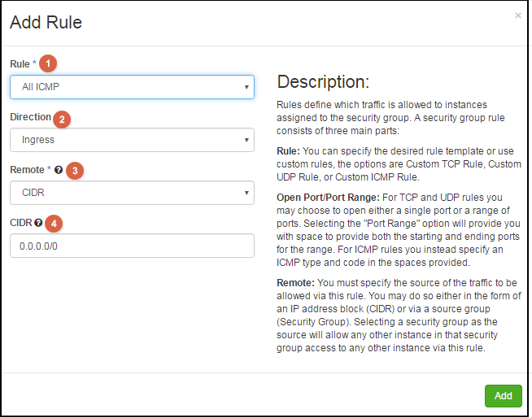The width and height of the screenshot is (532, 418).
Task: Click the help icon next to Remote
Action: point(59,170)
